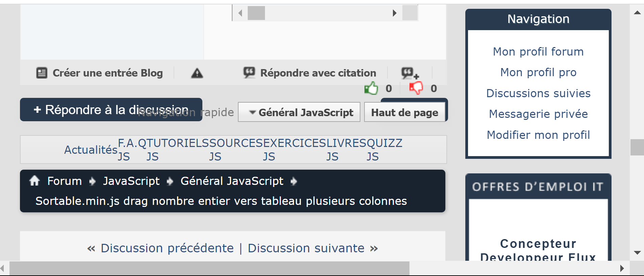Click the page scrollbar down arrow
644x276 pixels.
(x=637, y=253)
